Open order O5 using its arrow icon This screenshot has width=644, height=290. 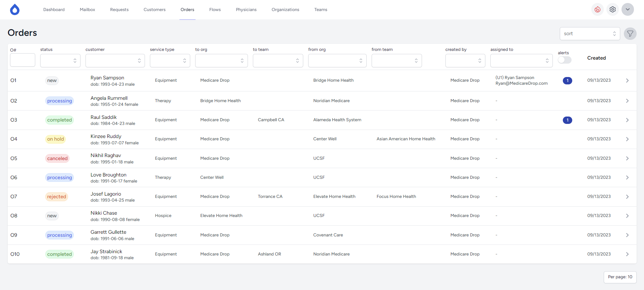click(x=627, y=158)
